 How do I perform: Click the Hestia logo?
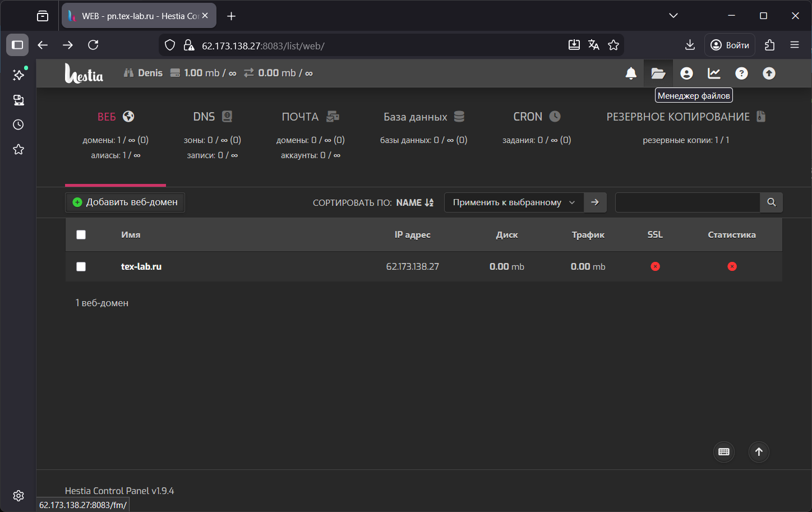[84, 73]
